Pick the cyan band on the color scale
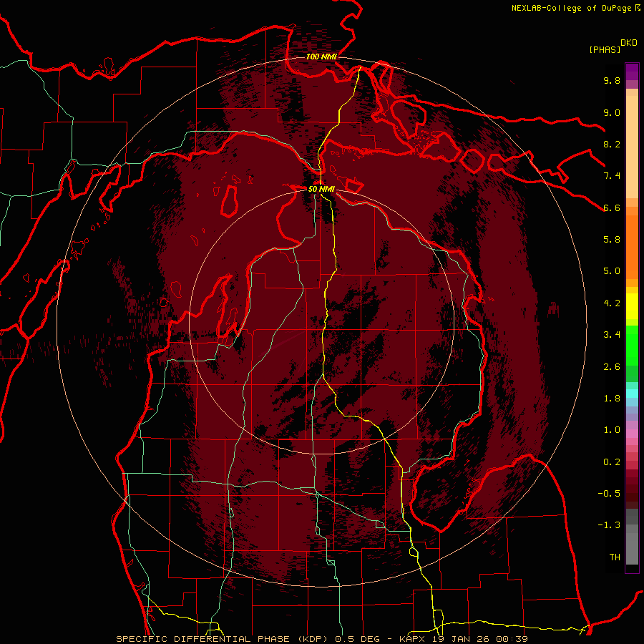This screenshot has width=644, height=644. click(632, 394)
